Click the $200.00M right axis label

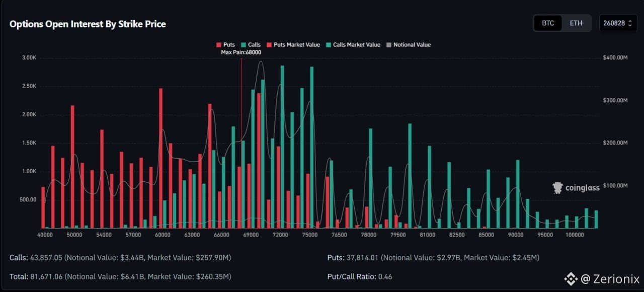[615, 143]
